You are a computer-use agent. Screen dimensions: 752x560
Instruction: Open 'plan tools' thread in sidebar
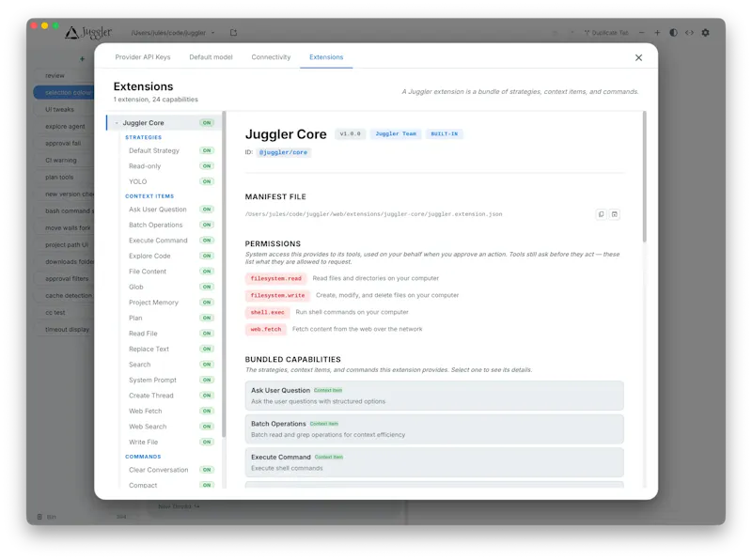(59, 177)
